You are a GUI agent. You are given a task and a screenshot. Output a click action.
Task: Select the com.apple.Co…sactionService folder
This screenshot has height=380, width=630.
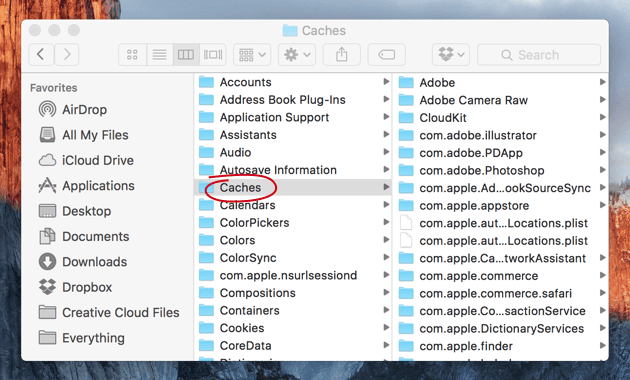coord(501,311)
